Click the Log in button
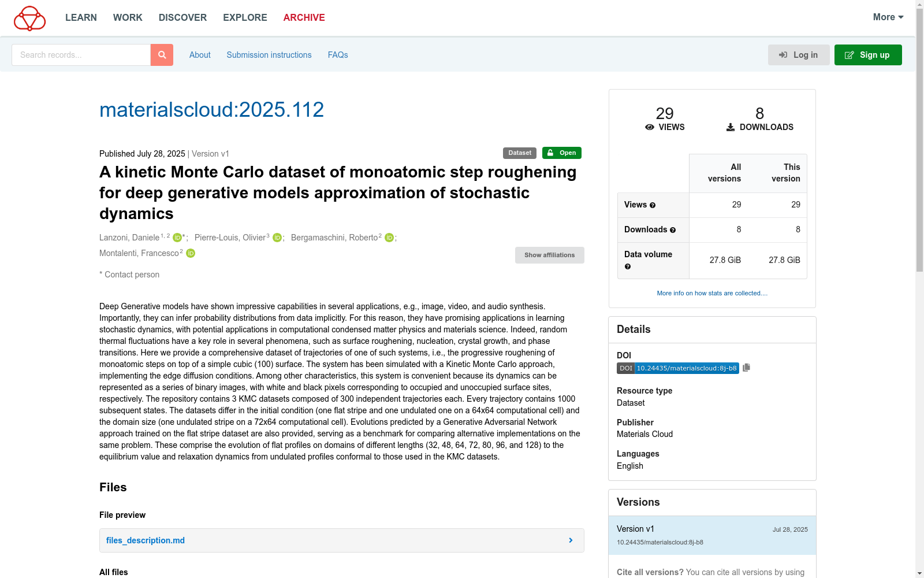Viewport: 924px width, 578px height. coord(799,55)
